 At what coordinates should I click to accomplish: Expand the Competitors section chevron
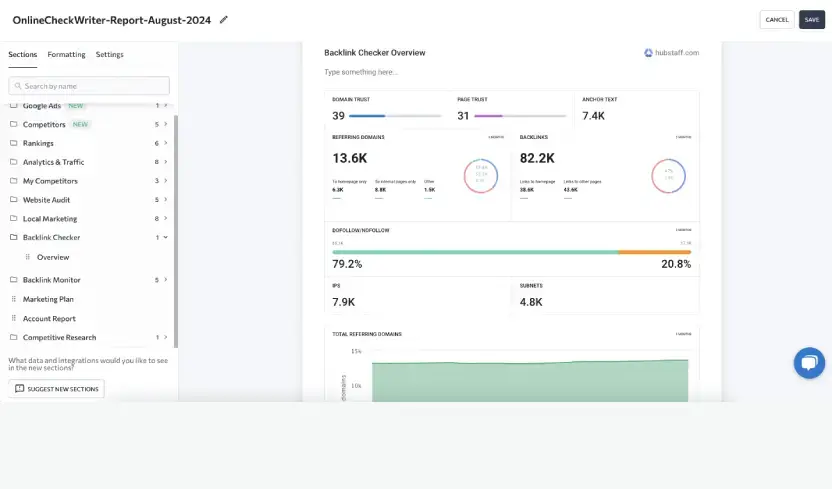tap(166, 124)
